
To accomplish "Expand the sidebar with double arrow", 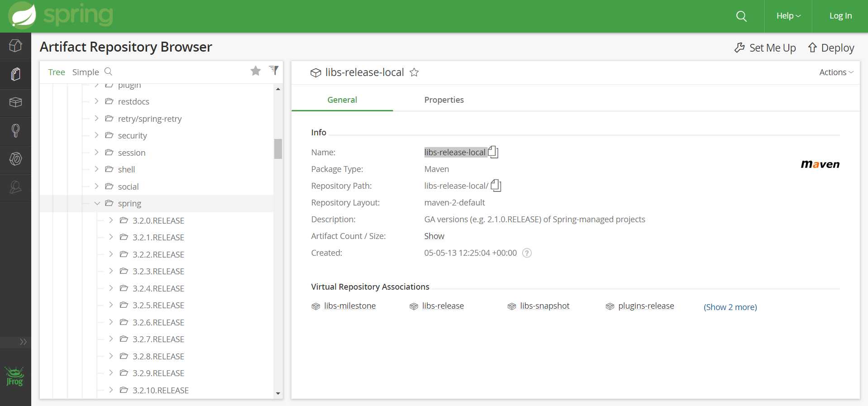I will tap(23, 342).
